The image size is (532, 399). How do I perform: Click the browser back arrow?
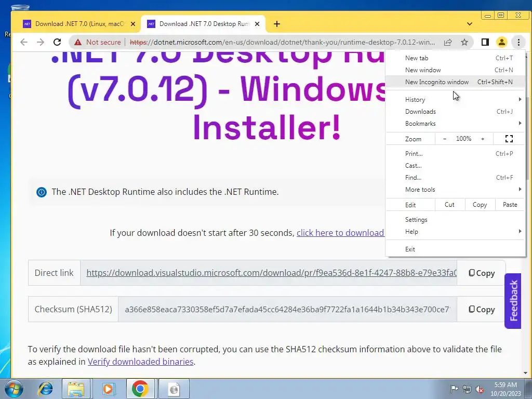tap(24, 42)
